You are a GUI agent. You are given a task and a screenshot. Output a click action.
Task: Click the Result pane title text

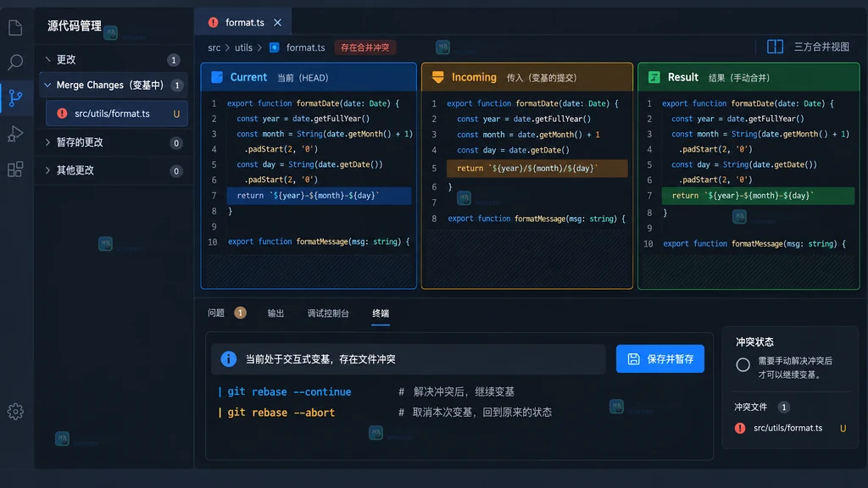682,77
